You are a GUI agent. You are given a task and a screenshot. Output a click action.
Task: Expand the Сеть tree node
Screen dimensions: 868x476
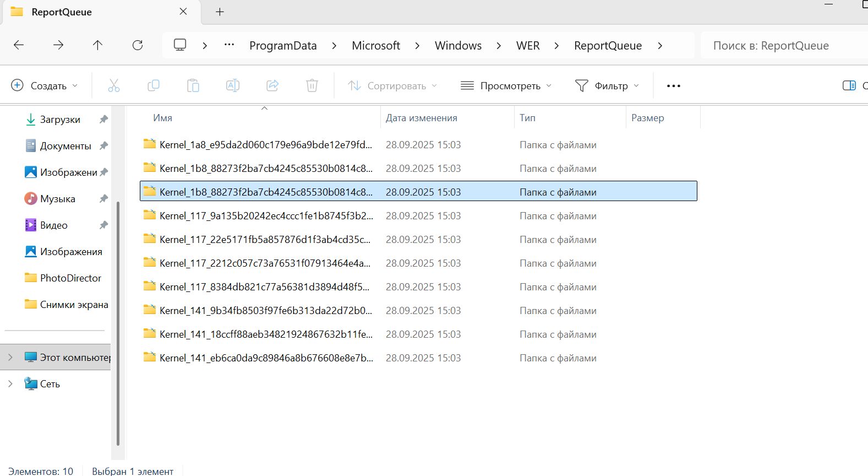(10, 383)
